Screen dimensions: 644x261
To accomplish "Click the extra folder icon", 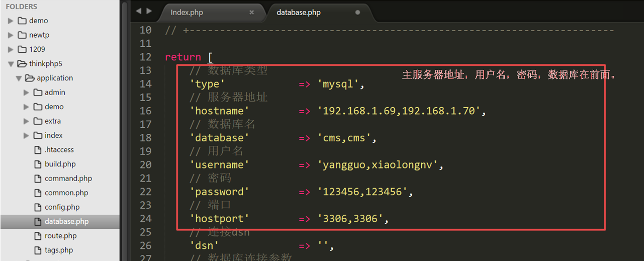I will coord(38,121).
